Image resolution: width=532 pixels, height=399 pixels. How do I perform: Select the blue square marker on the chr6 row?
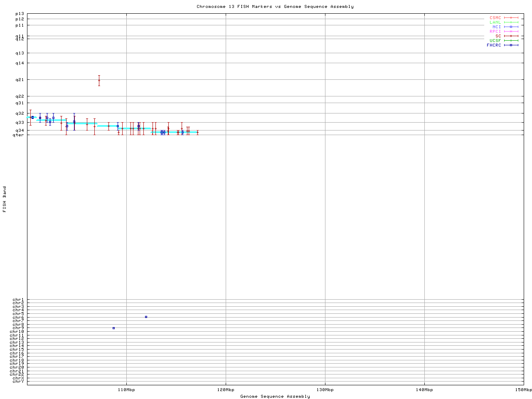click(x=146, y=317)
